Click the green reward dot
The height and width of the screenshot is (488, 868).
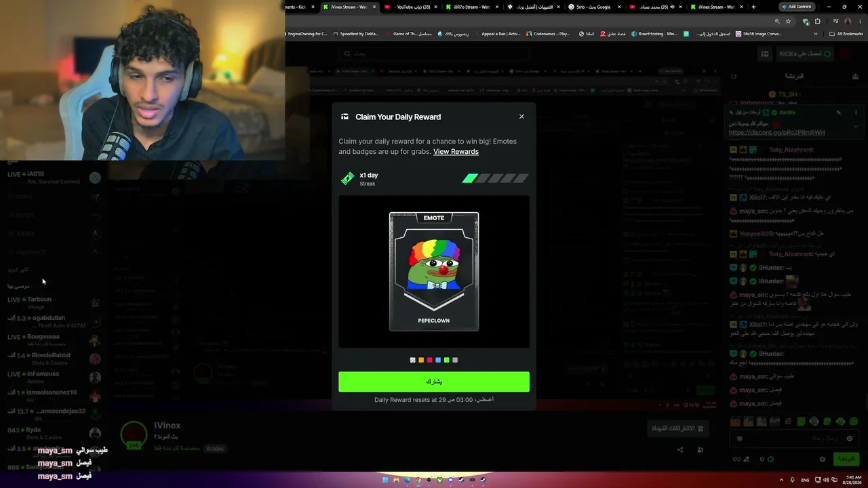pyautogui.click(x=446, y=360)
